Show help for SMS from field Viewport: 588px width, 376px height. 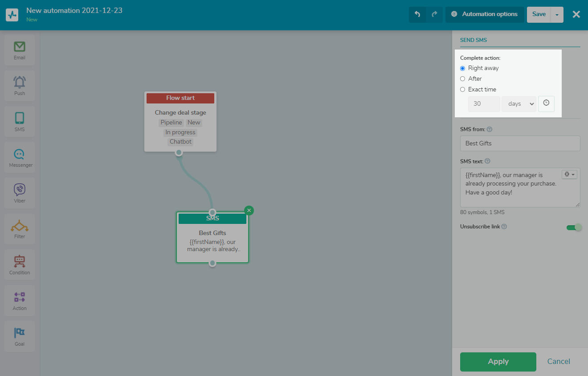[x=490, y=129]
